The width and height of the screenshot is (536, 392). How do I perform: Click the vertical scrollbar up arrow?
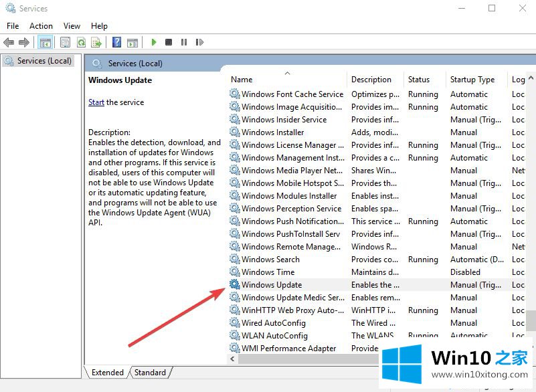tap(531, 78)
